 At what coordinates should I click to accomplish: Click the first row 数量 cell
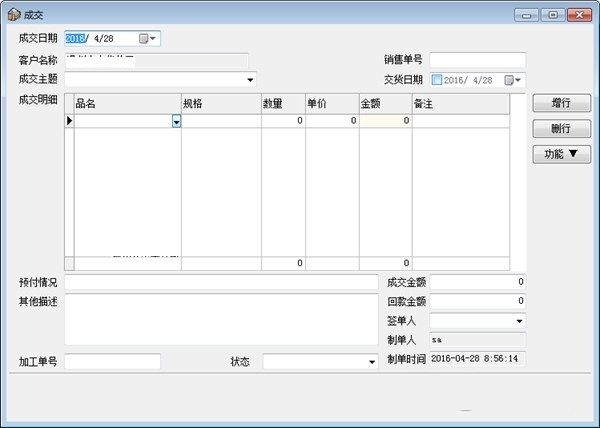pos(283,121)
